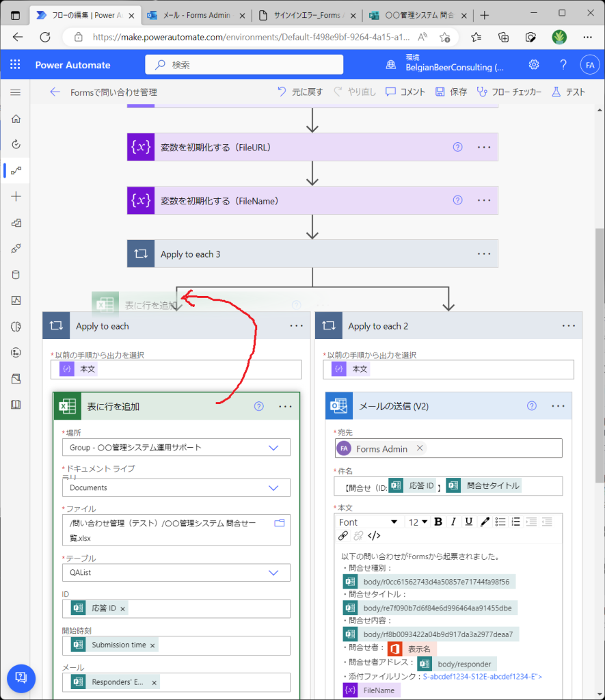Viewport: 605px width, 700px height.
Task: Open help for 変数を初期化する (FileURL)
Action: pyautogui.click(x=457, y=147)
